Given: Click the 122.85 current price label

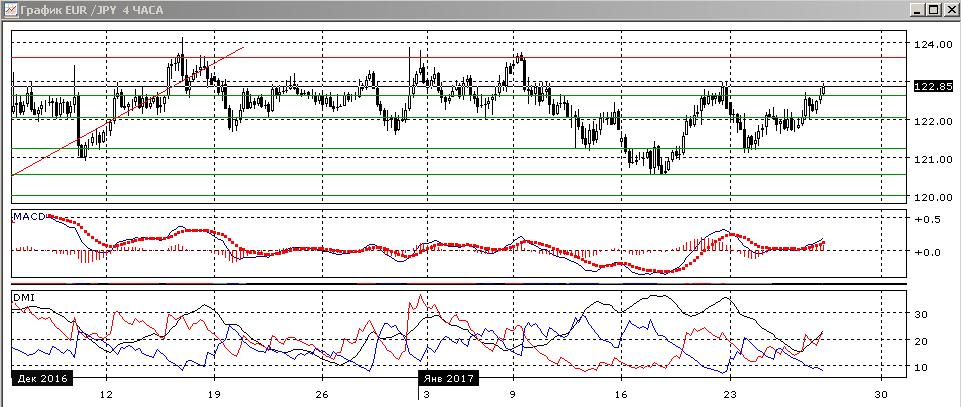Looking at the screenshot, I should coord(932,86).
